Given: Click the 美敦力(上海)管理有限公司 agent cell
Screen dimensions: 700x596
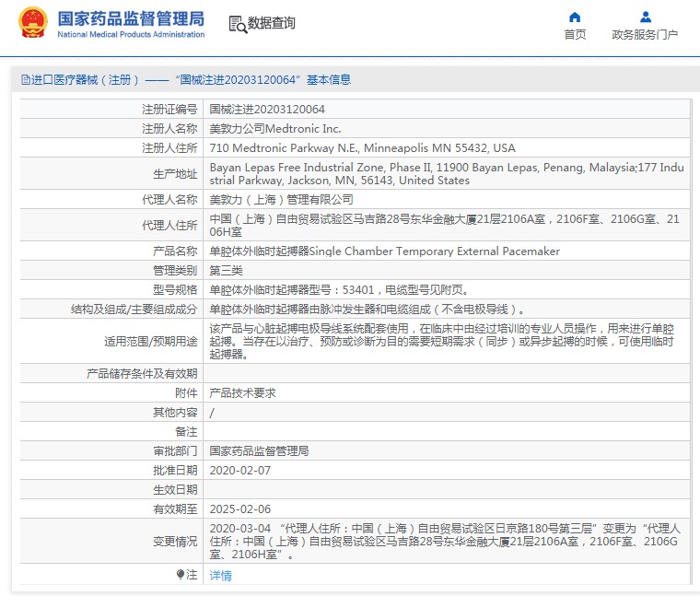Looking at the screenshot, I should [x=281, y=198].
